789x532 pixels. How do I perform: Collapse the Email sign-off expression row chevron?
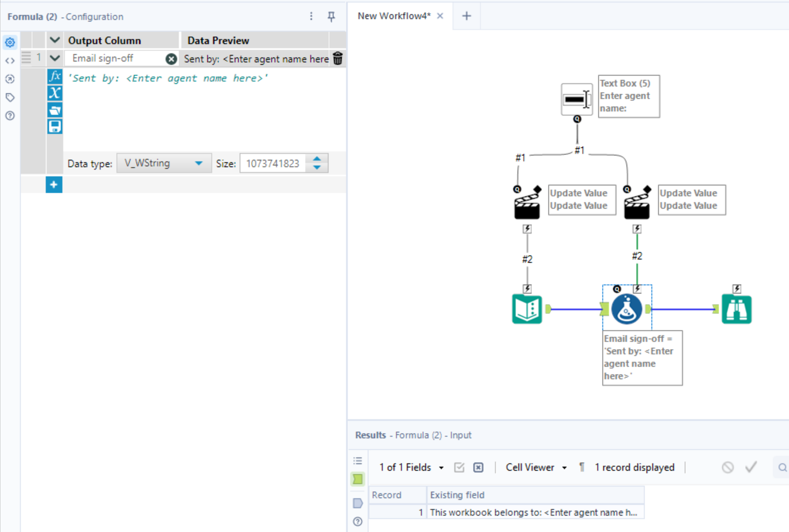(x=55, y=58)
